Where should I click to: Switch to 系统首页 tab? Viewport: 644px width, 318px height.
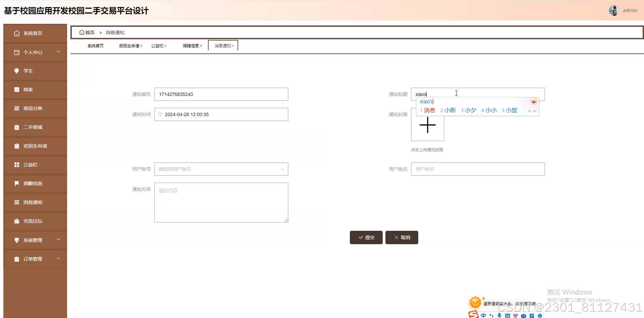point(96,46)
